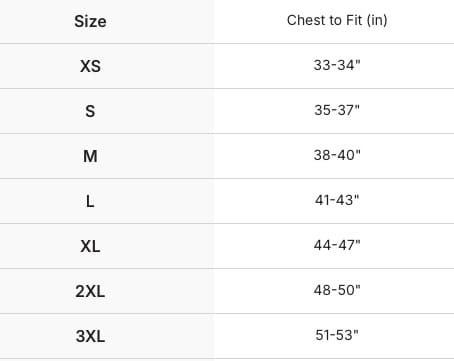This screenshot has width=454, height=361.
Task: Click the word Chest in header
Action: coord(304,20)
